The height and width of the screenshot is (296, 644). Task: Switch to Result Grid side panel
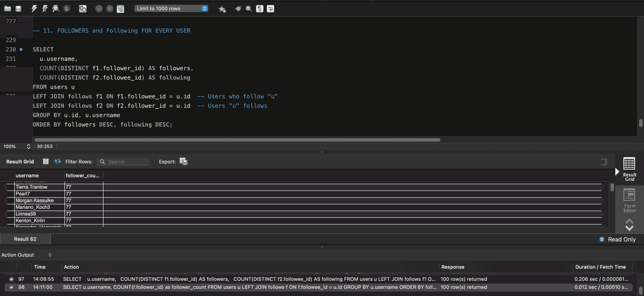tap(629, 169)
